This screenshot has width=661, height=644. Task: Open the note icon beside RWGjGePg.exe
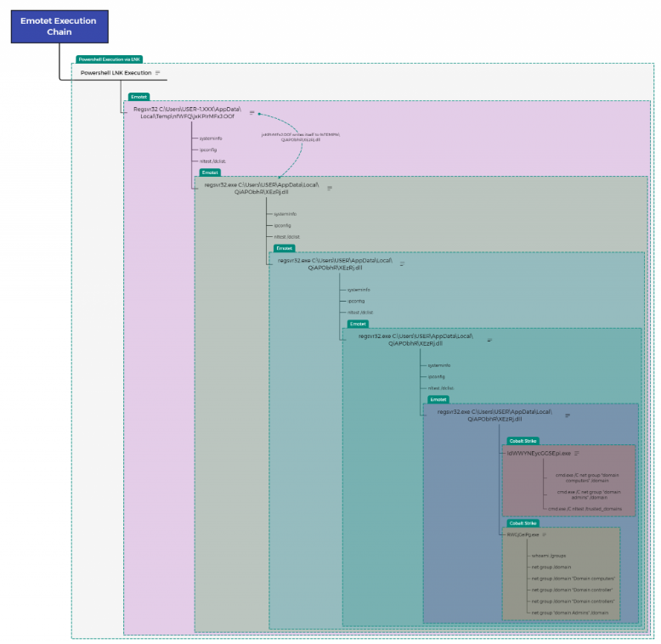(545, 535)
